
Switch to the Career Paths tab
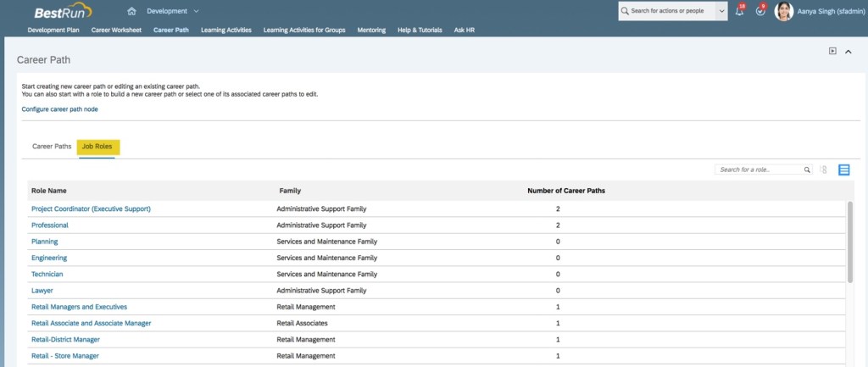52,147
